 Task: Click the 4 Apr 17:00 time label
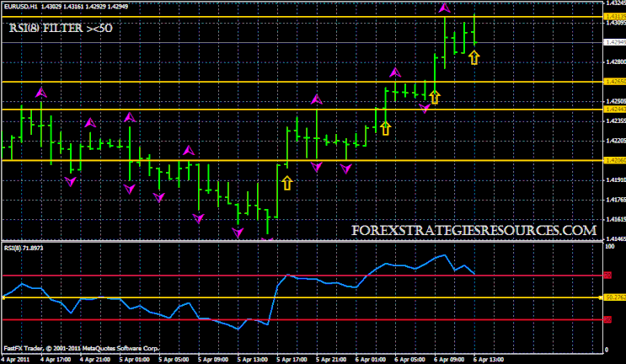tap(56, 360)
